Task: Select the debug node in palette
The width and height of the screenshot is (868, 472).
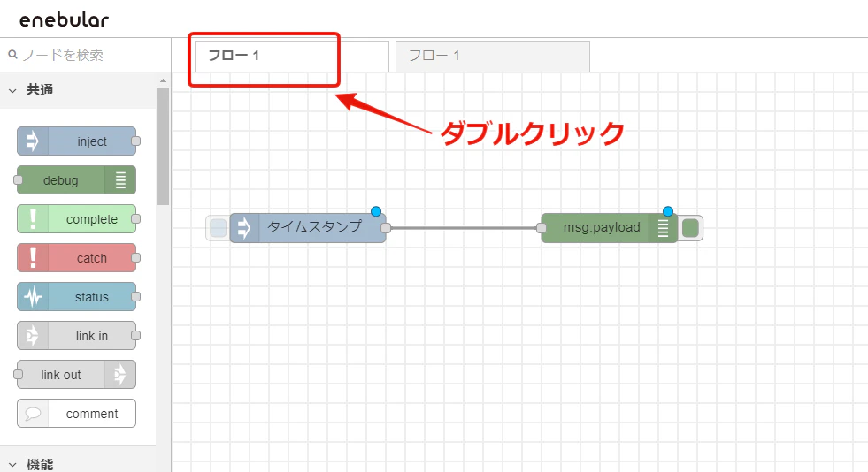Action: click(x=76, y=179)
